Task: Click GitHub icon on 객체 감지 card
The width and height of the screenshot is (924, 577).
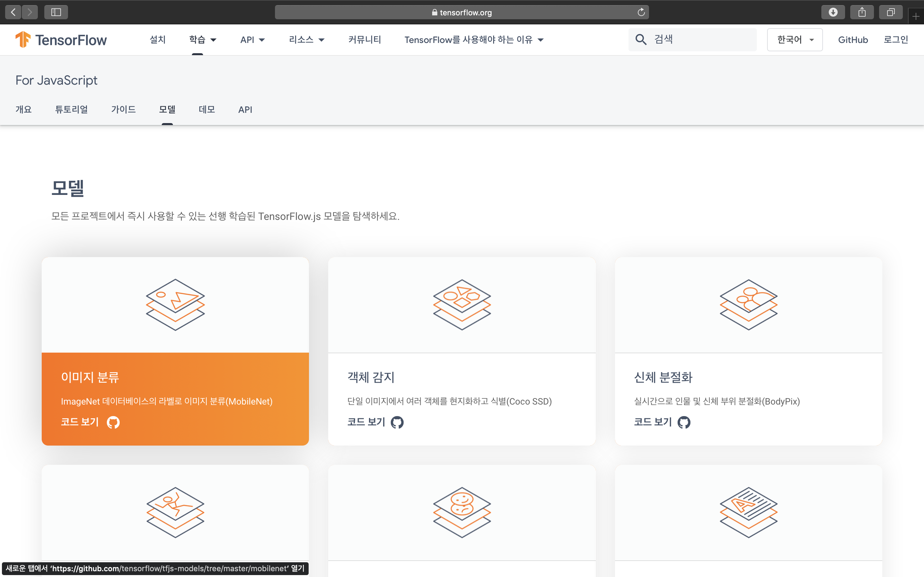Action: click(397, 422)
